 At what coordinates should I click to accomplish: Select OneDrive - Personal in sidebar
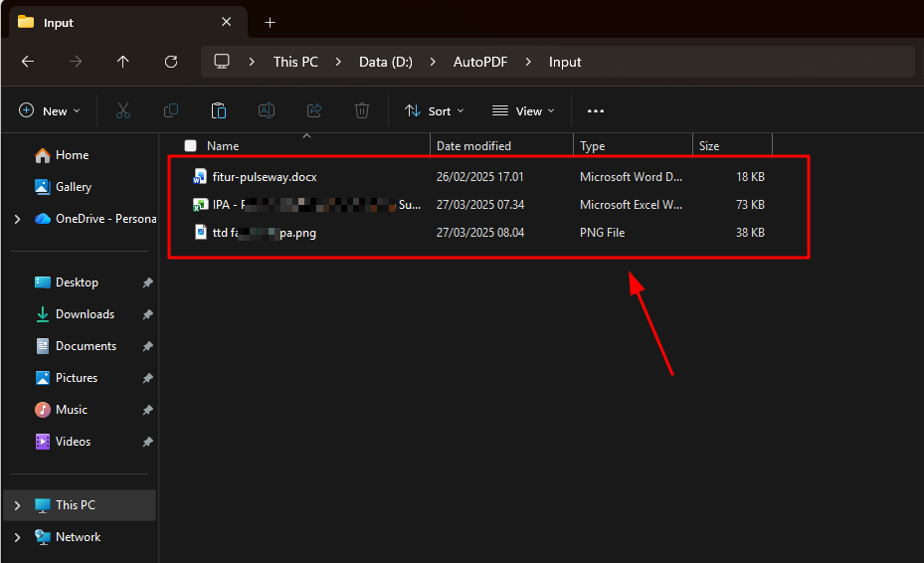(x=95, y=219)
